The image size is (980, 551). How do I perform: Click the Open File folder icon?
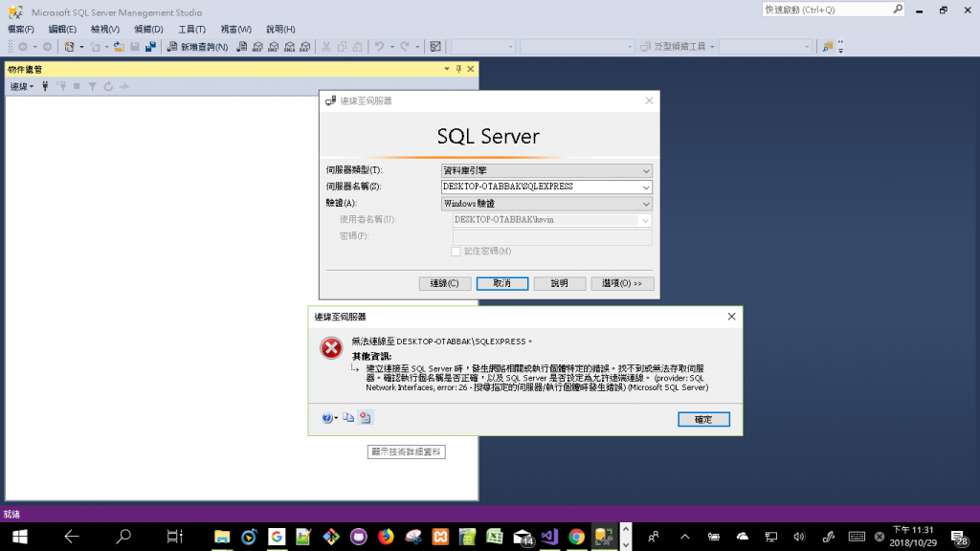click(x=119, y=47)
